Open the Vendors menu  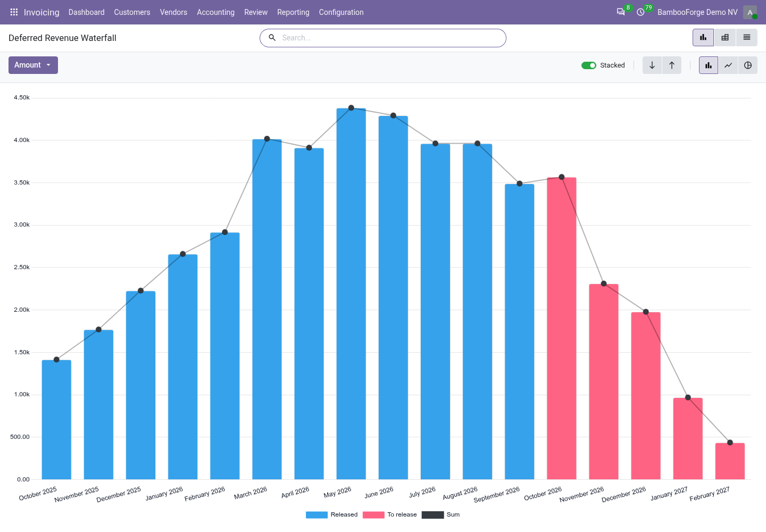(173, 12)
